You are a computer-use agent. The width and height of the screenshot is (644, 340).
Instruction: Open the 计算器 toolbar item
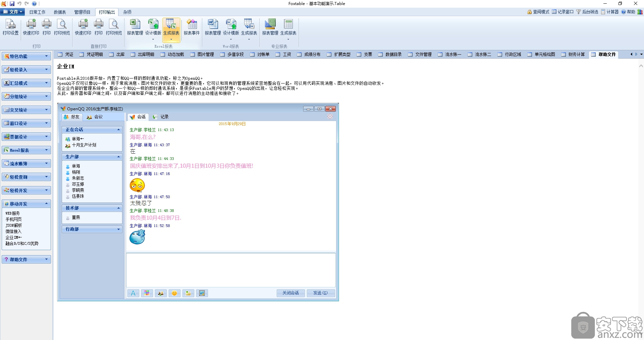tap(609, 12)
